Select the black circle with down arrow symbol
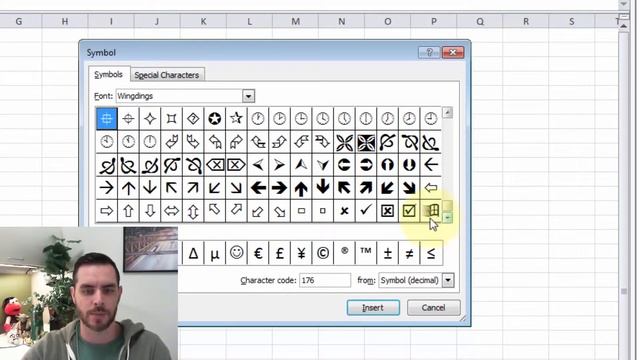The width and height of the screenshot is (640, 360). point(409,165)
